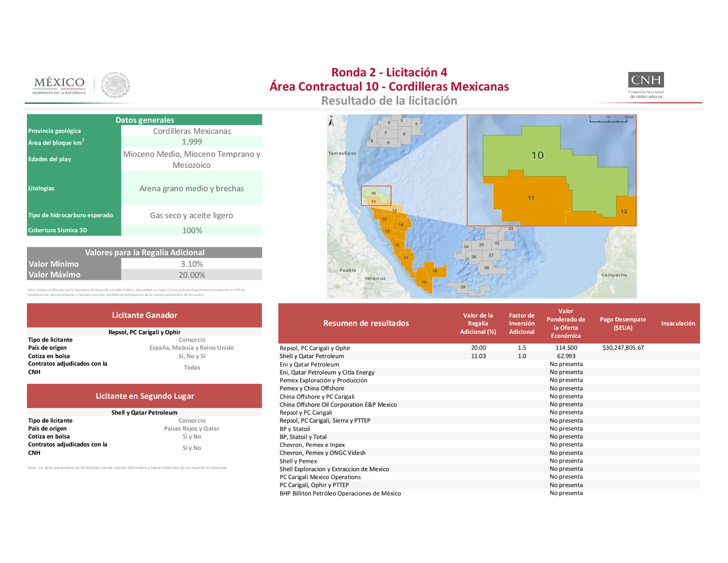Click Área Contractual 10 - Cordilleras Mexicanas heading
The width and height of the screenshot is (728, 563).
(389, 87)
